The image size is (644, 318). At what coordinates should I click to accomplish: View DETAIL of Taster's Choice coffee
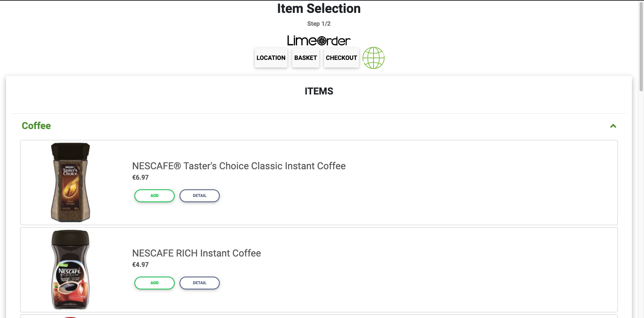point(199,196)
